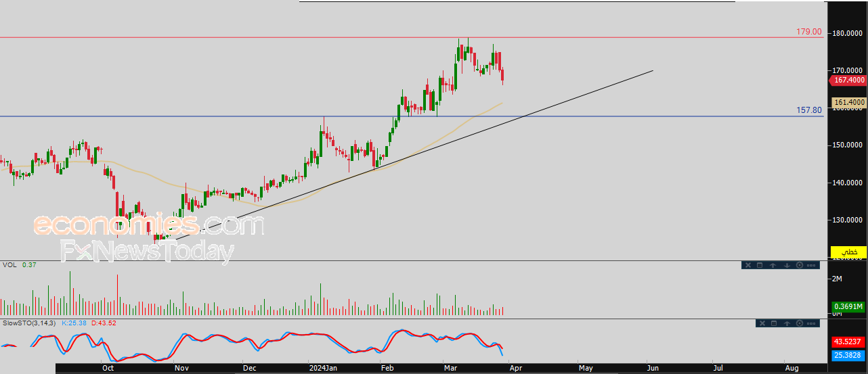Close the SlowSTO indicator panel
This screenshot has width=868, height=374.
(762, 323)
